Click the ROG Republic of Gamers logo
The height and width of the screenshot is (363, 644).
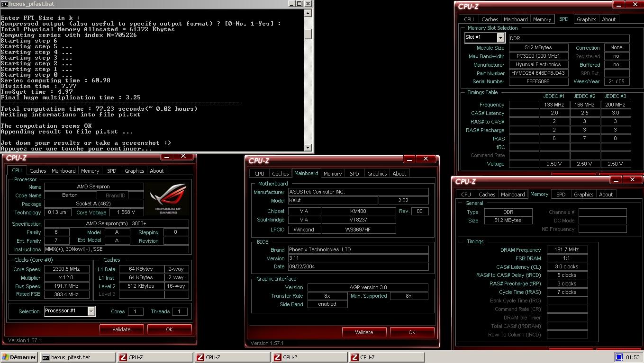pos(168,199)
